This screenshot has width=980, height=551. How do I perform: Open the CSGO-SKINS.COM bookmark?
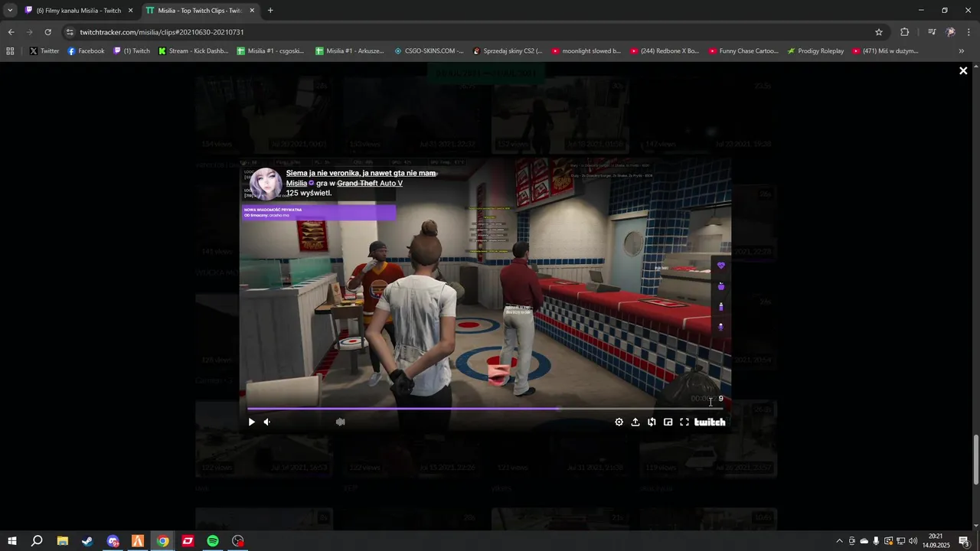click(x=429, y=51)
